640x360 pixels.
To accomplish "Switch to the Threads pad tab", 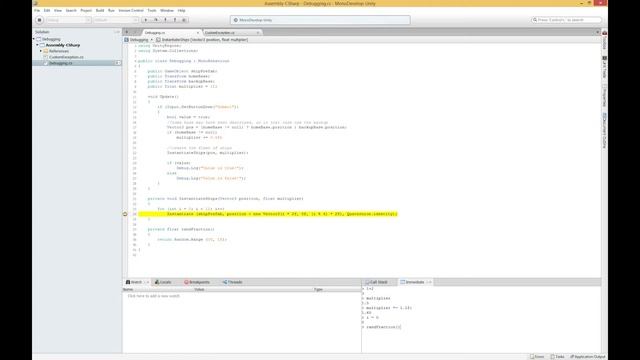I will [232, 282].
